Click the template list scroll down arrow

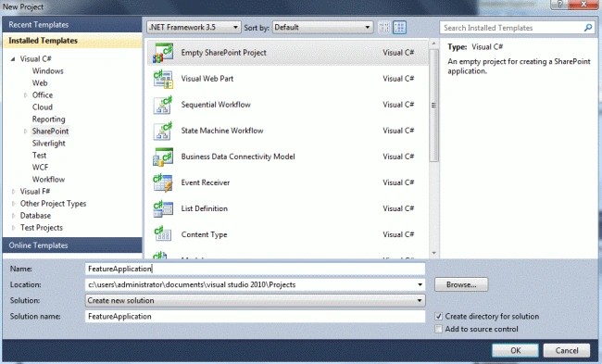433,253
